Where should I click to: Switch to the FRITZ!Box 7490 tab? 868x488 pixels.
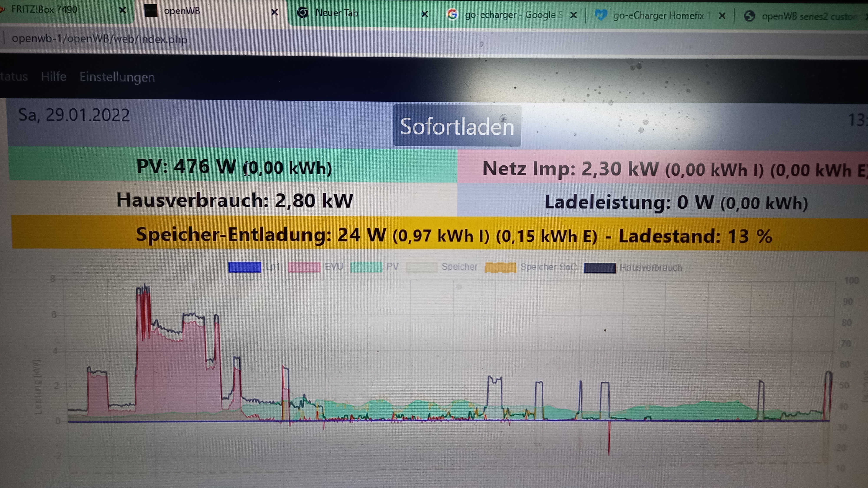coord(44,9)
